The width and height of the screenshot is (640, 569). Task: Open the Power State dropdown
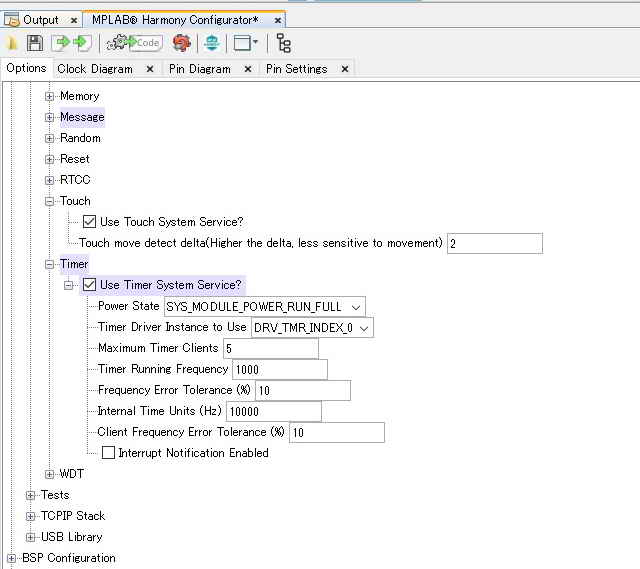[x=357, y=307]
